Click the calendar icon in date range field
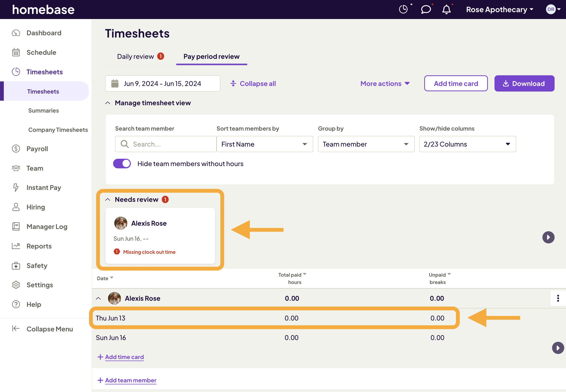 coord(115,83)
